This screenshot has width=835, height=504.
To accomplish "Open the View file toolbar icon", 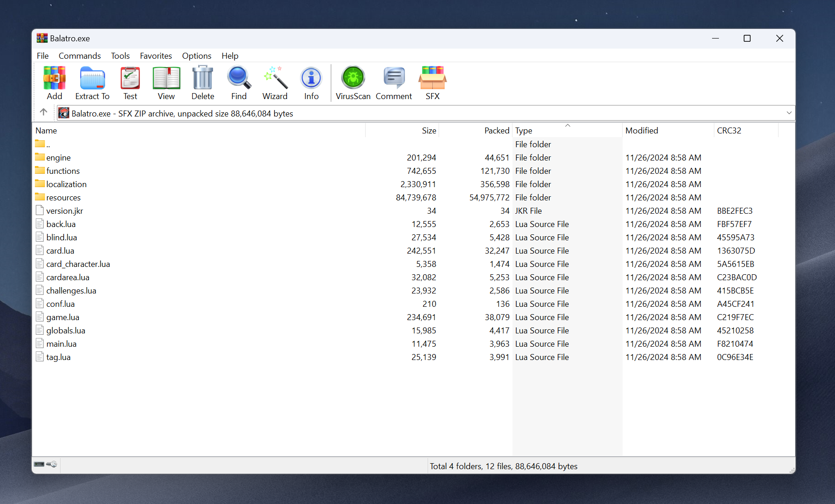I will click(166, 78).
